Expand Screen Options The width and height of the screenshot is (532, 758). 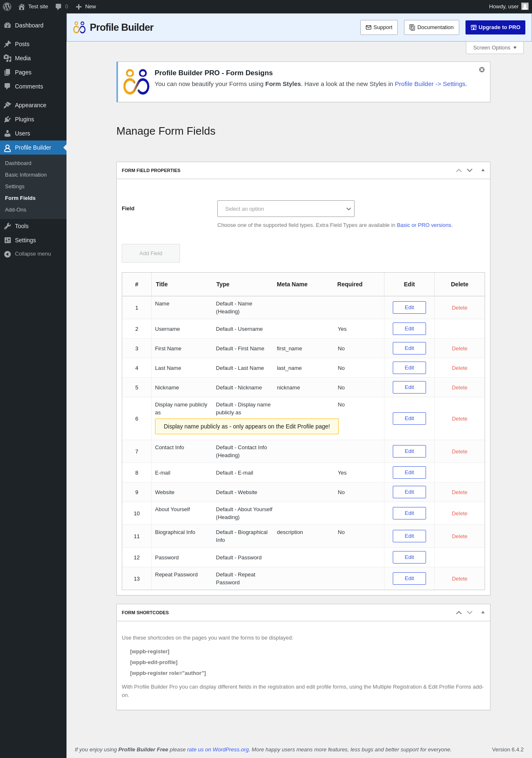(x=494, y=48)
